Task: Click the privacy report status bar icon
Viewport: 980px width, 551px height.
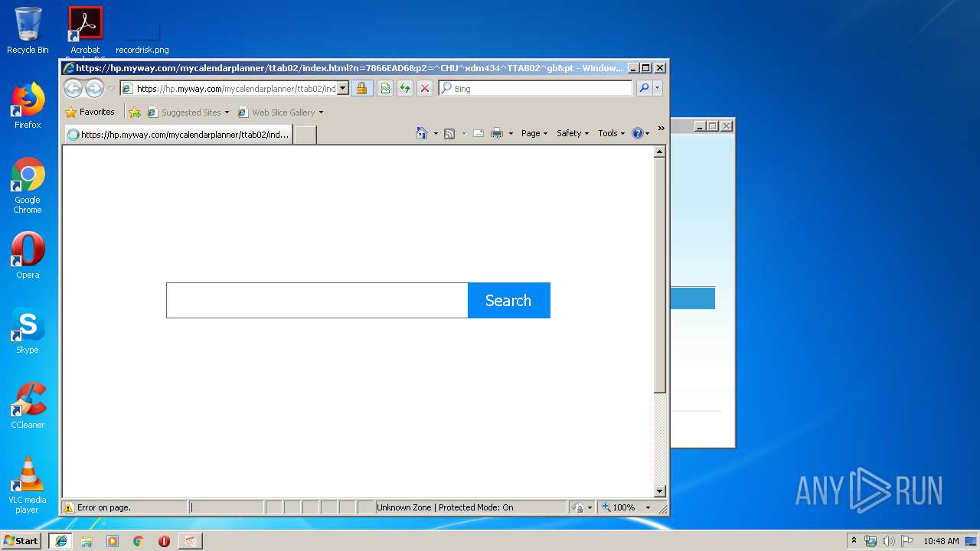Action: [579, 507]
